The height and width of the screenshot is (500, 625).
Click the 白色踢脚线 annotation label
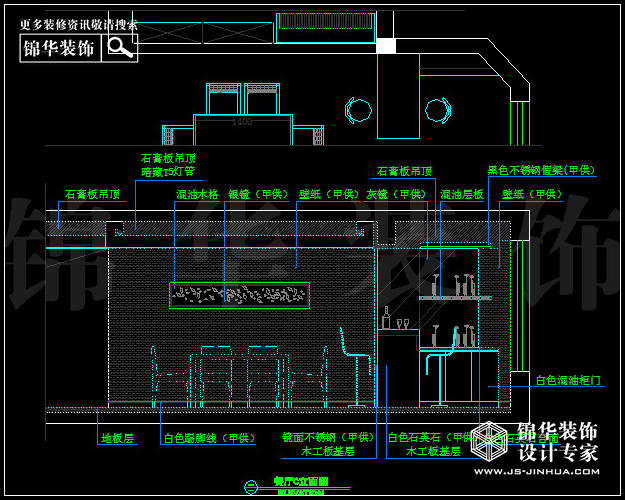pos(208,438)
